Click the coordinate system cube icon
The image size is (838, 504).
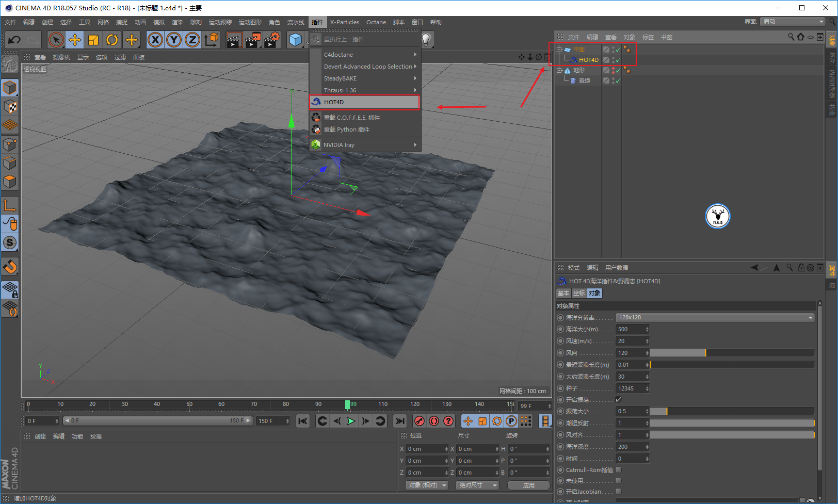click(x=212, y=40)
